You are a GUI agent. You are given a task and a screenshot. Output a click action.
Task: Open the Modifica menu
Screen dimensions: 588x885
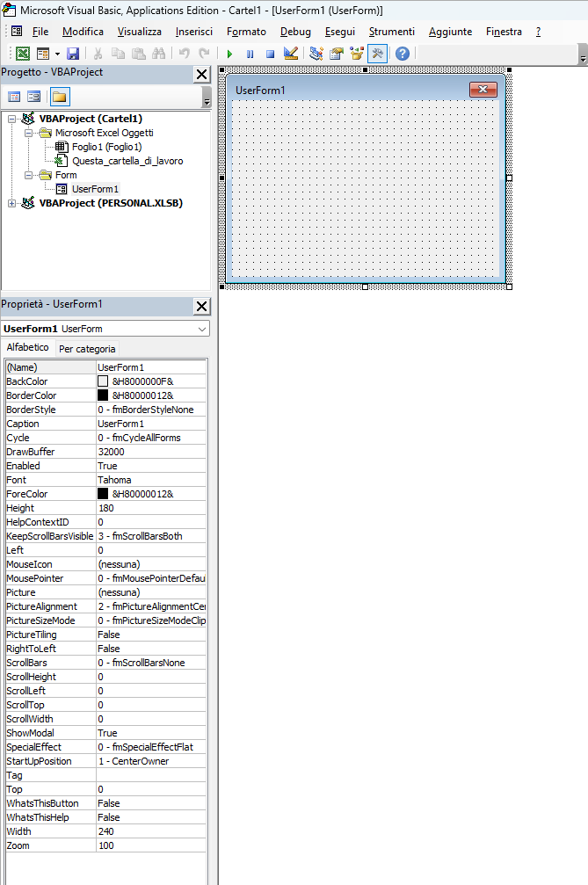[83, 32]
